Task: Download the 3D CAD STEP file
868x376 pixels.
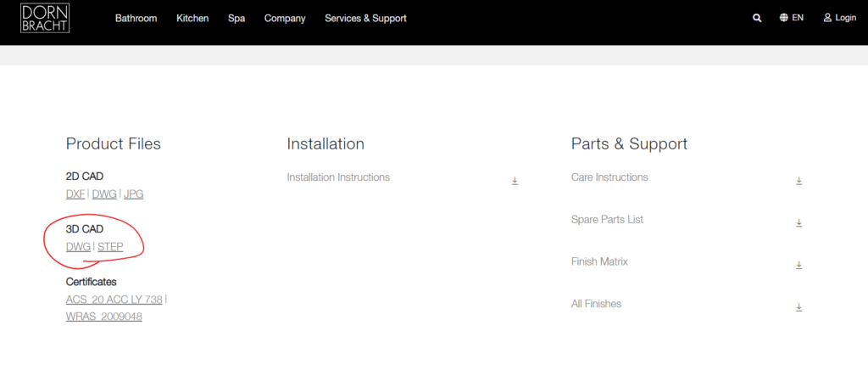Action: click(110, 247)
